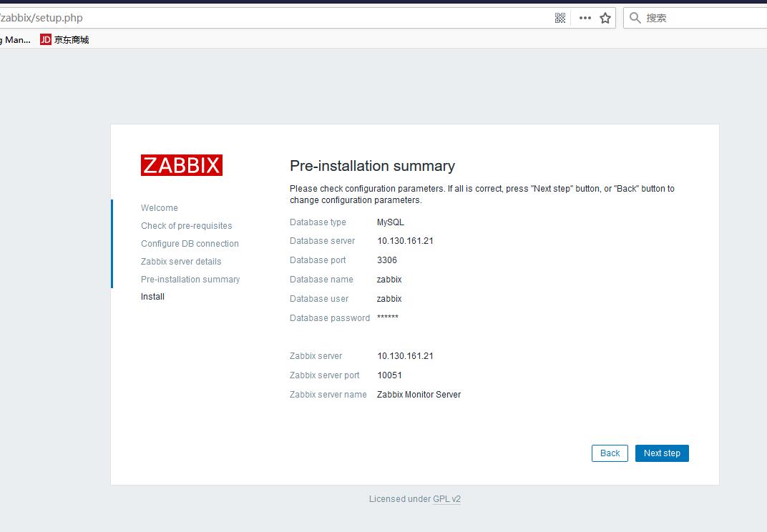
Task: Click the Zabbix server name label
Action: click(328, 395)
